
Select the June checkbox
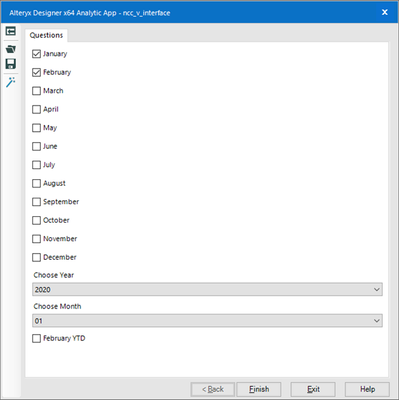36,146
